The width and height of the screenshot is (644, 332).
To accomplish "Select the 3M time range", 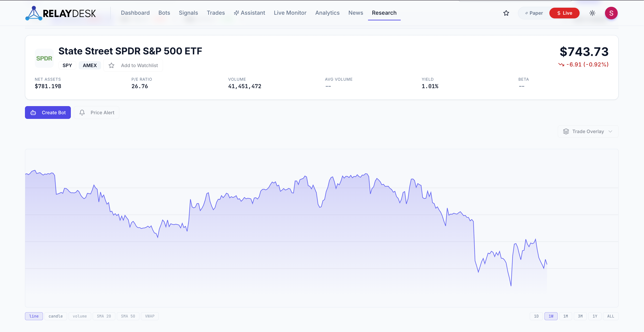I will (x=580, y=316).
